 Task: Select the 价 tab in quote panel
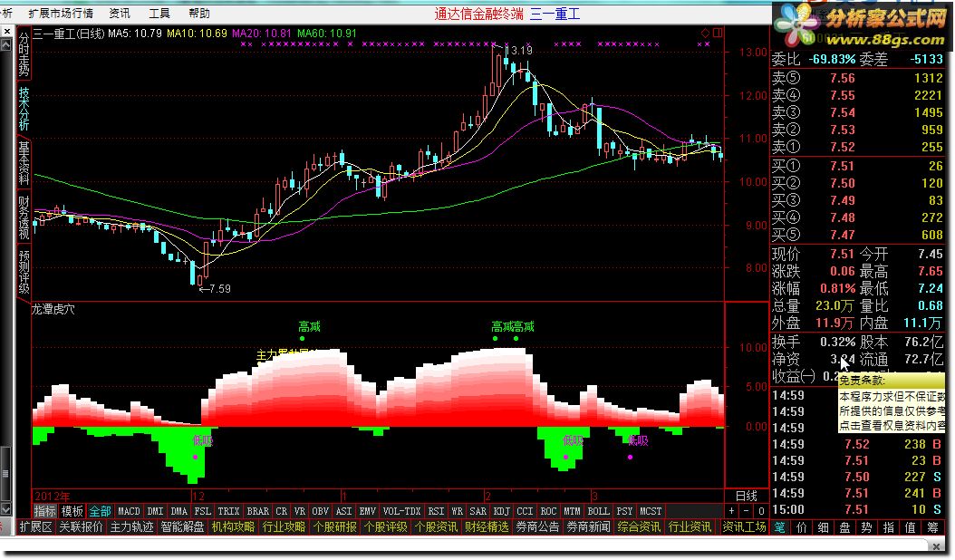click(x=802, y=527)
